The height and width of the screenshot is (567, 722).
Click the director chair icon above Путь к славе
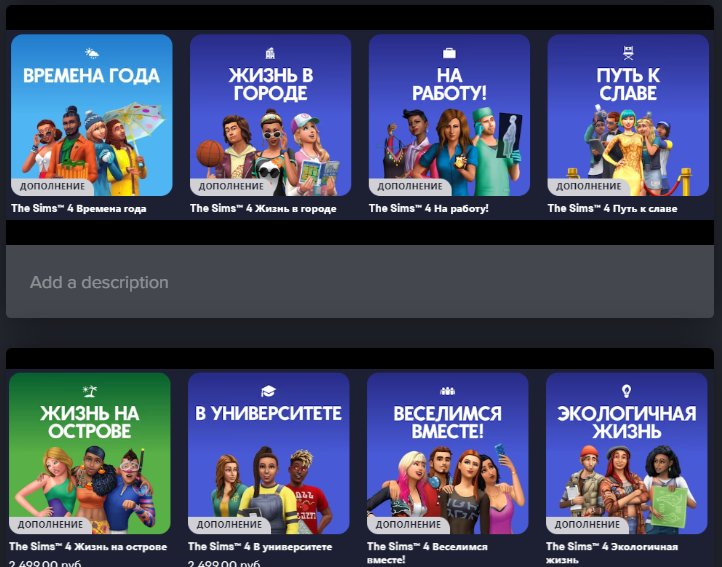[x=627, y=52]
